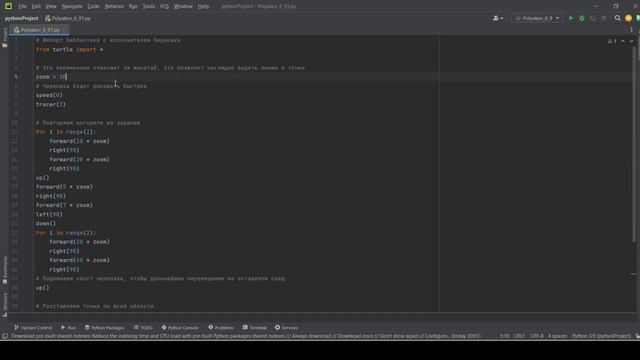This screenshot has height=360, width=640.
Task: Open the Structure sidebar tool window
Action: coord(4,304)
